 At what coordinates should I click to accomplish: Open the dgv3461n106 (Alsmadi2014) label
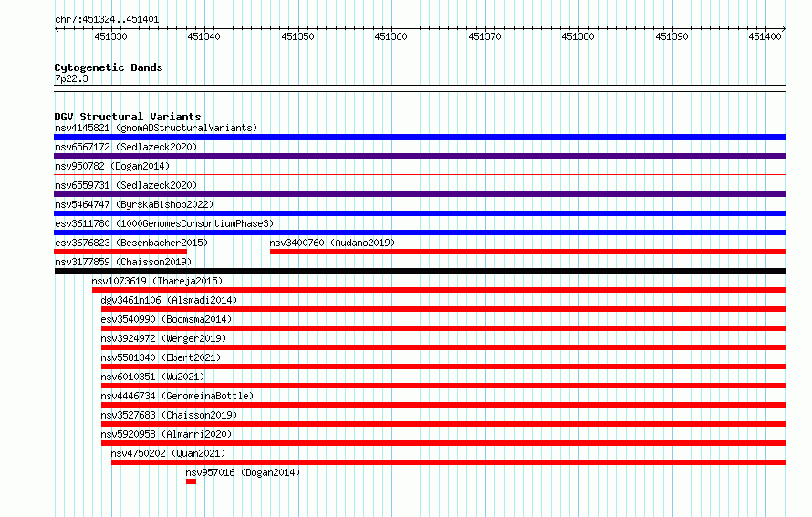[169, 300]
